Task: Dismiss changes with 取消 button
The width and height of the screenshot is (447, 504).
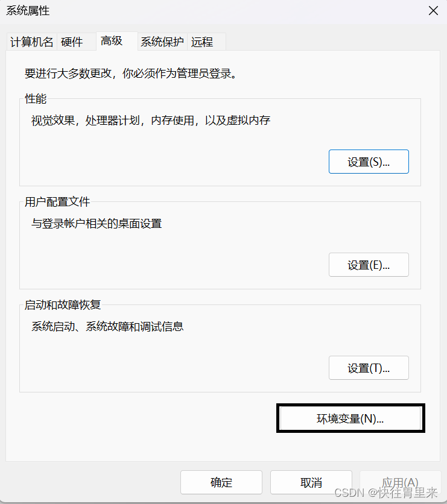Action: pyautogui.click(x=311, y=482)
